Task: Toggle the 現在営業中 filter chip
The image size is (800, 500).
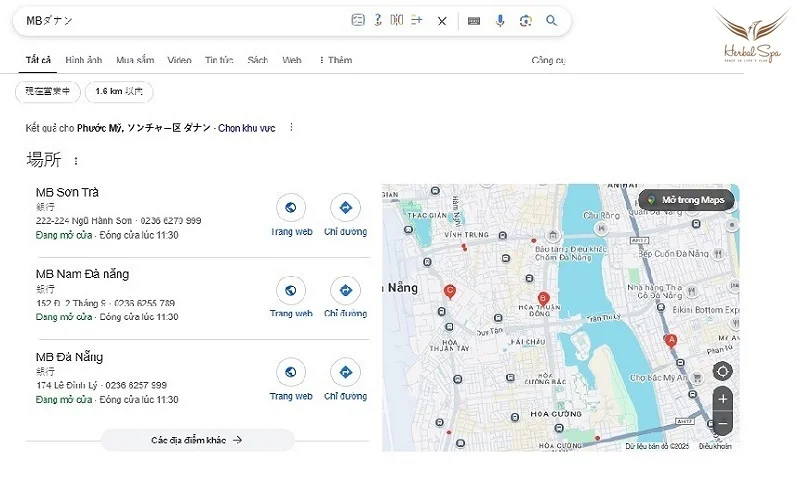Action: click(47, 92)
